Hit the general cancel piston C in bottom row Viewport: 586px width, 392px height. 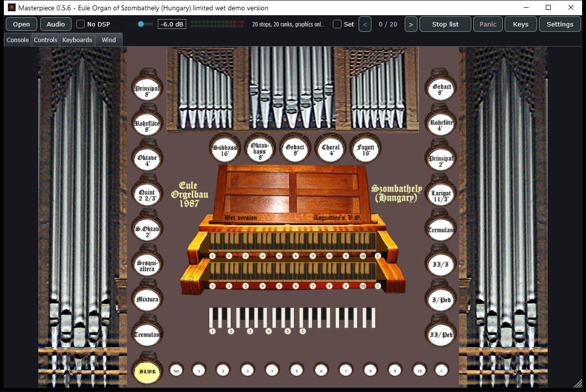pyautogui.click(x=441, y=371)
